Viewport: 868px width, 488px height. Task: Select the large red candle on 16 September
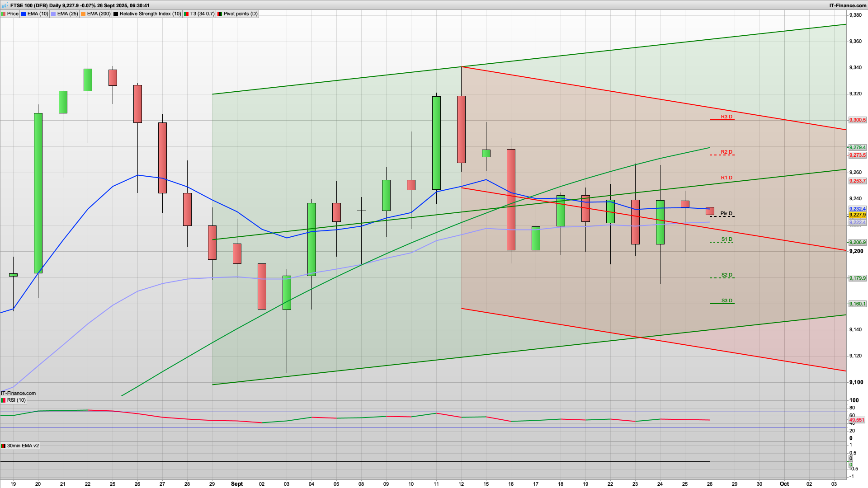(x=511, y=200)
